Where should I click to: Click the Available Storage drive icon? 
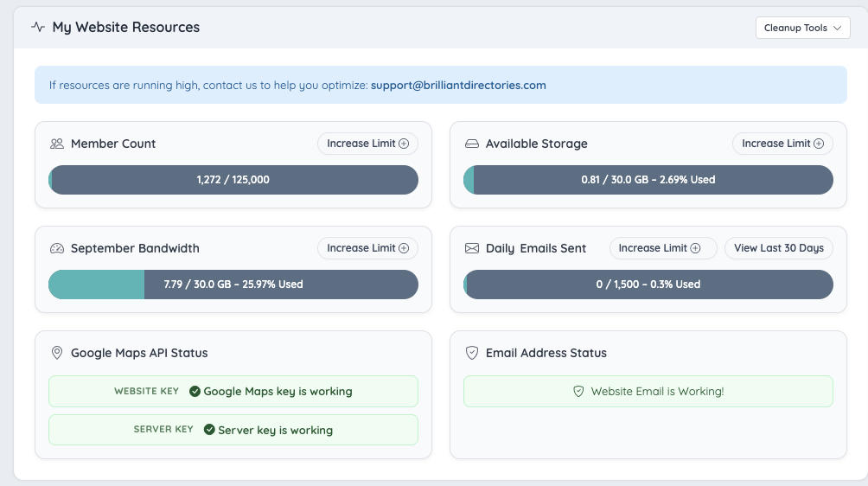click(x=472, y=144)
